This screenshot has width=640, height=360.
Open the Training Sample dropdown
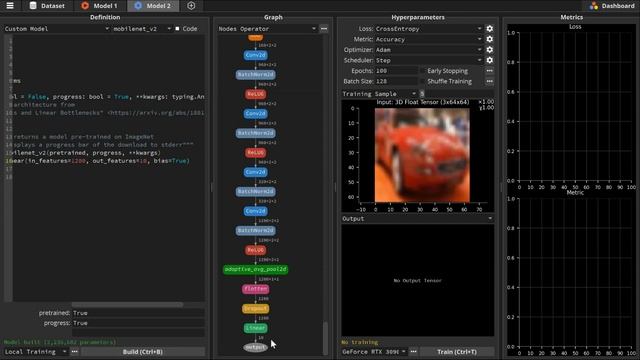coord(379,94)
